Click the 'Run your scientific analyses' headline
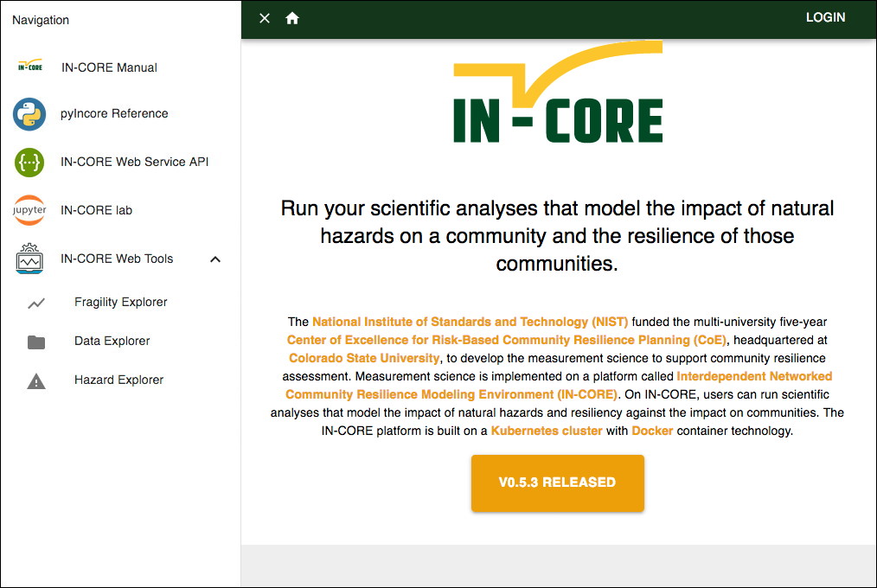877x588 pixels. [x=557, y=236]
